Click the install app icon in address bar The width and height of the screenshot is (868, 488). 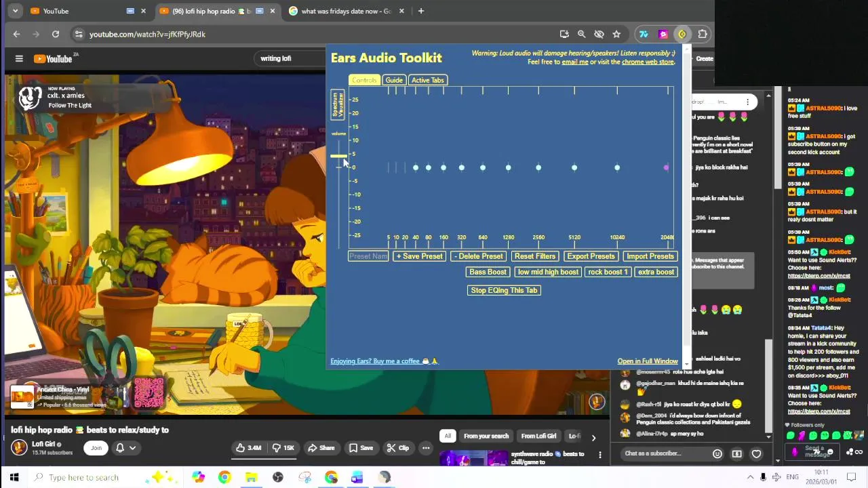(564, 34)
